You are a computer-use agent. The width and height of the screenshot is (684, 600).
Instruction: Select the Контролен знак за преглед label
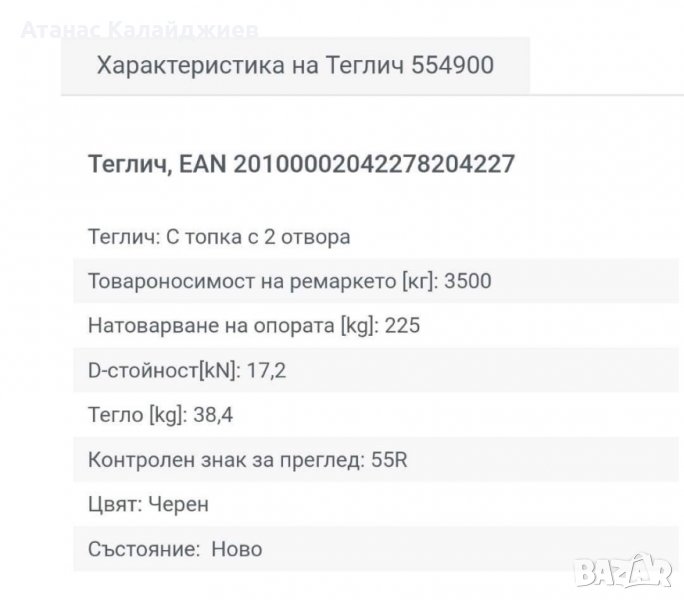pyautogui.click(x=222, y=460)
